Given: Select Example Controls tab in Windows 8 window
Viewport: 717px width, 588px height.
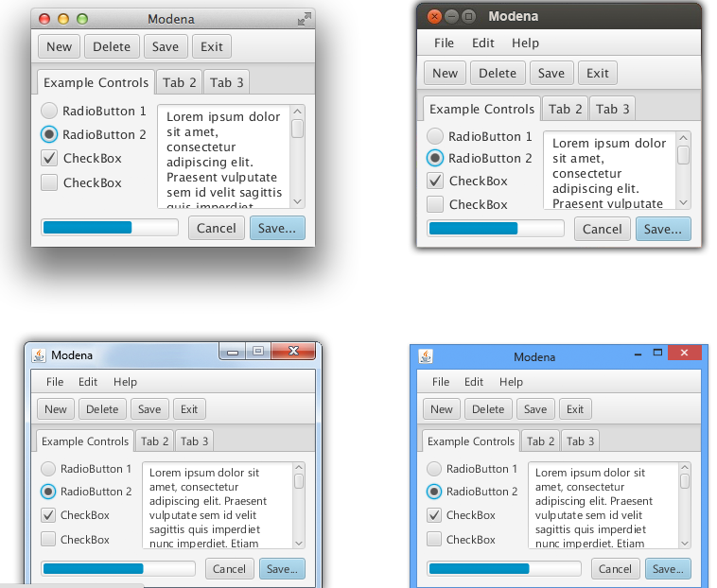Looking at the screenshot, I should point(471,441).
